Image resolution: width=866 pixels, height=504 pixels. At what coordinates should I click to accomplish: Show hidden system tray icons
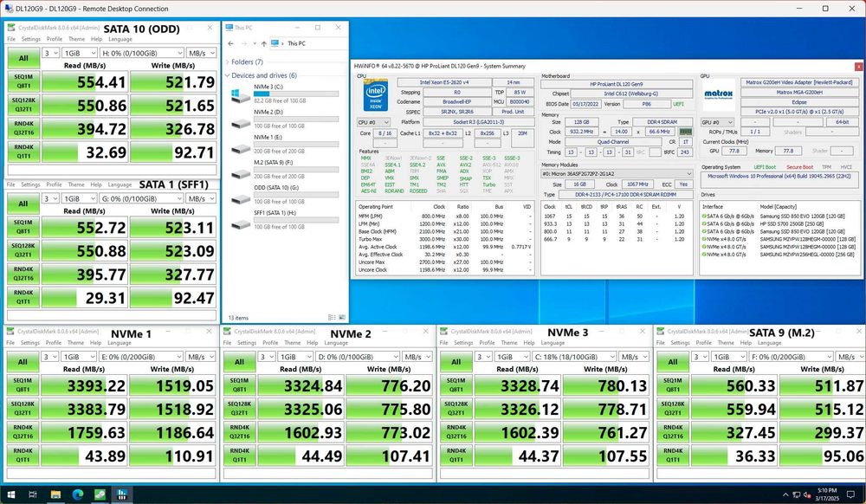[x=785, y=494]
